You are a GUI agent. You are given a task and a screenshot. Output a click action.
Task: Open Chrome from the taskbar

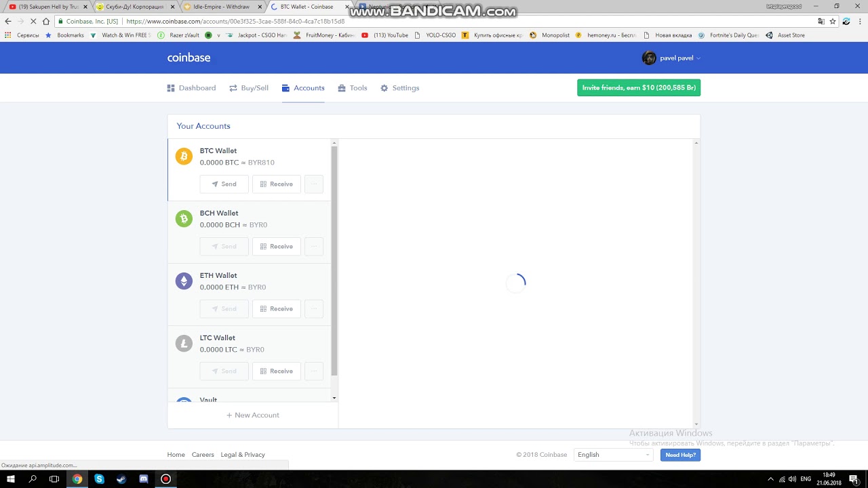click(x=77, y=479)
